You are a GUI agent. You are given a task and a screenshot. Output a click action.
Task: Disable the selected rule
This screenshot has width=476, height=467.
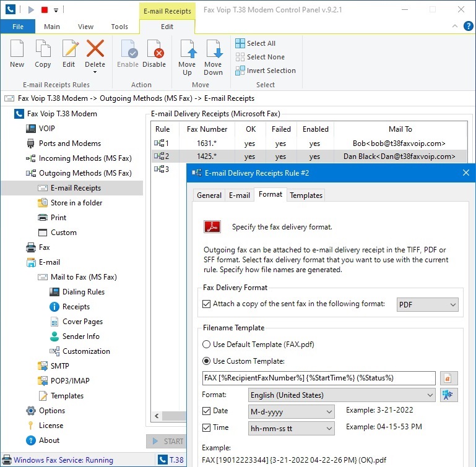click(154, 54)
